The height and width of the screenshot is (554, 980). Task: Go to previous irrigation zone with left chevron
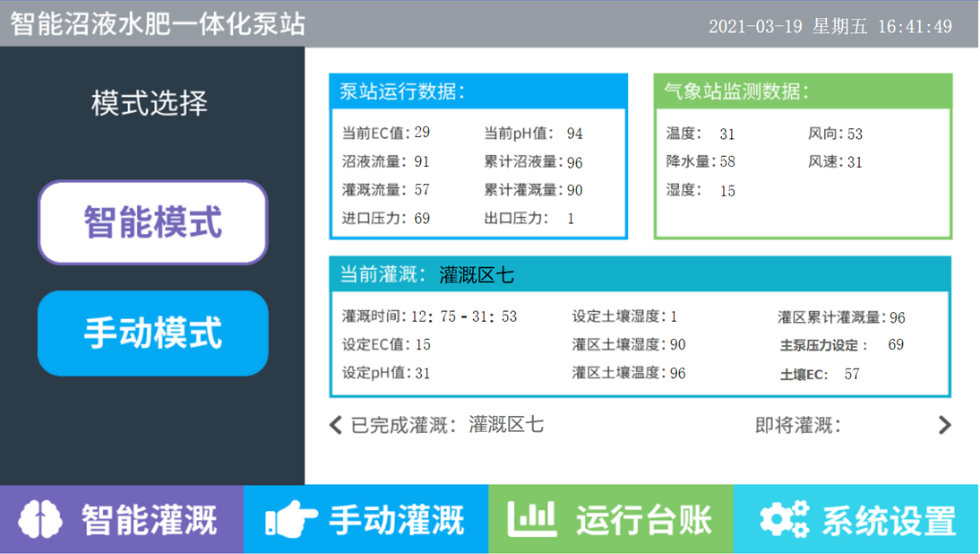[x=336, y=425]
